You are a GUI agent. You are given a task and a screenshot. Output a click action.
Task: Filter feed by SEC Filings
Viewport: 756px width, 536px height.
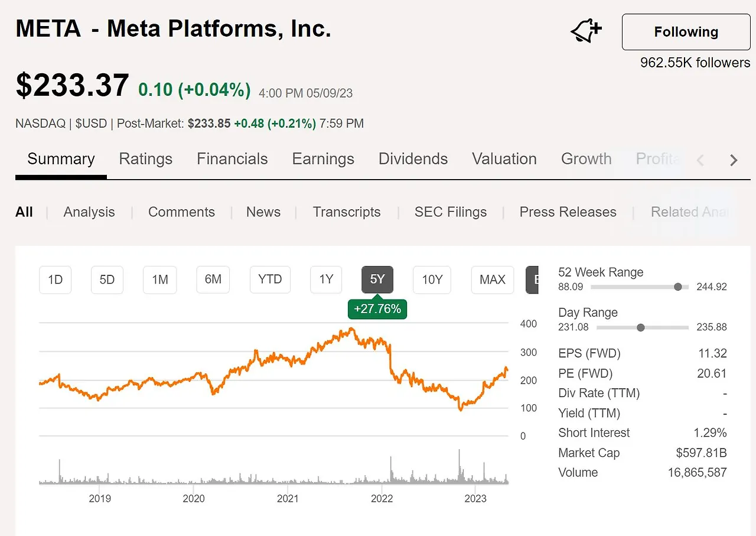tap(451, 212)
